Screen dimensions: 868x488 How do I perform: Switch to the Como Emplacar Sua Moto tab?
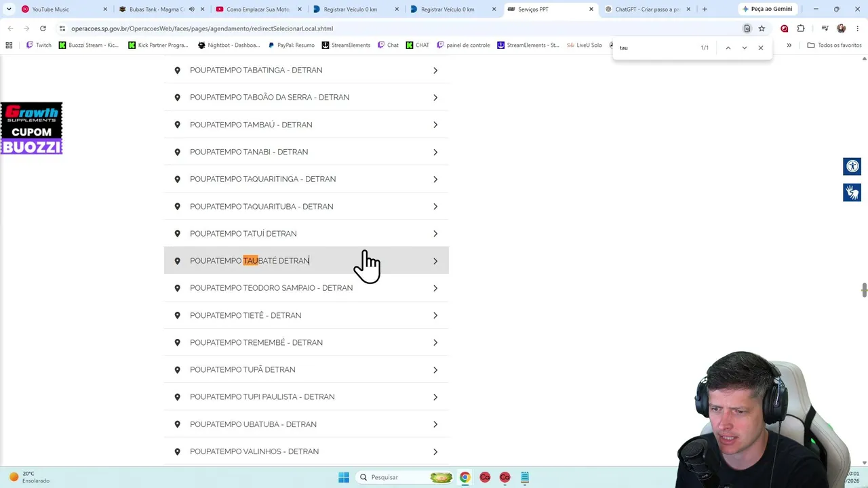(258, 9)
